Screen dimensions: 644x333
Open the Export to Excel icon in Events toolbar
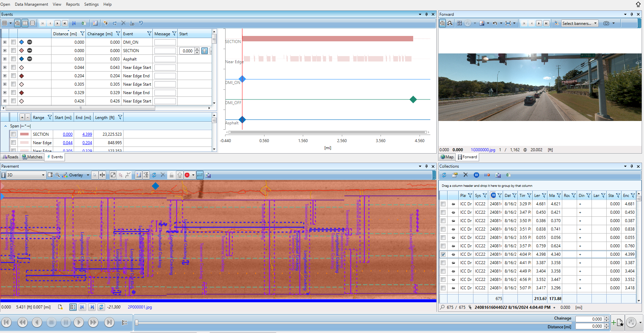pos(84,24)
